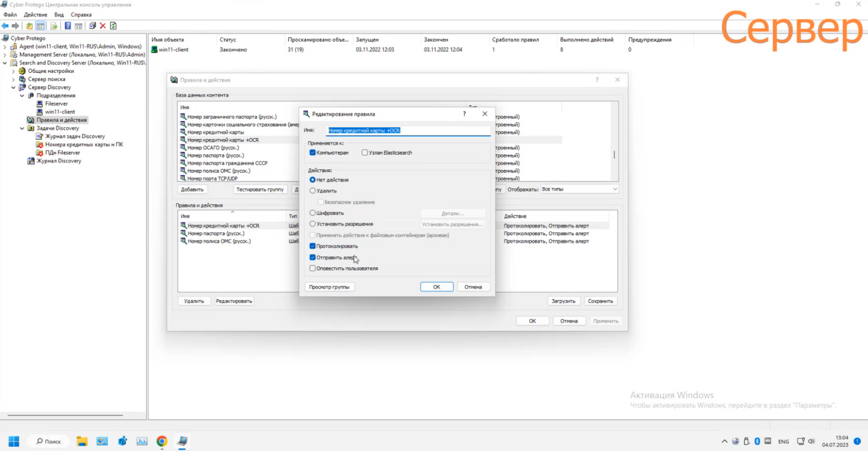Click the red X delete toolbar icon
The height and width of the screenshot is (451, 868).
(103, 26)
